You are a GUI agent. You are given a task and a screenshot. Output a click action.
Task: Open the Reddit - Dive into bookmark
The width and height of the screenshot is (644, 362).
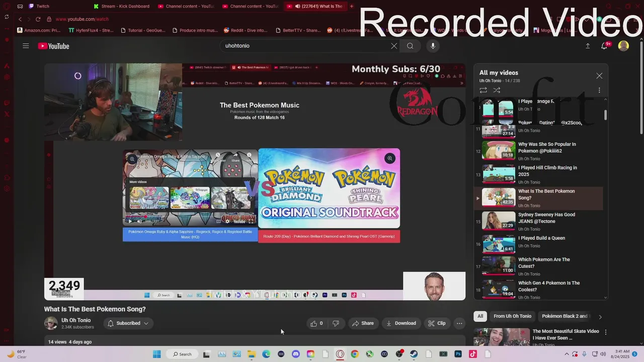coord(246,30)
